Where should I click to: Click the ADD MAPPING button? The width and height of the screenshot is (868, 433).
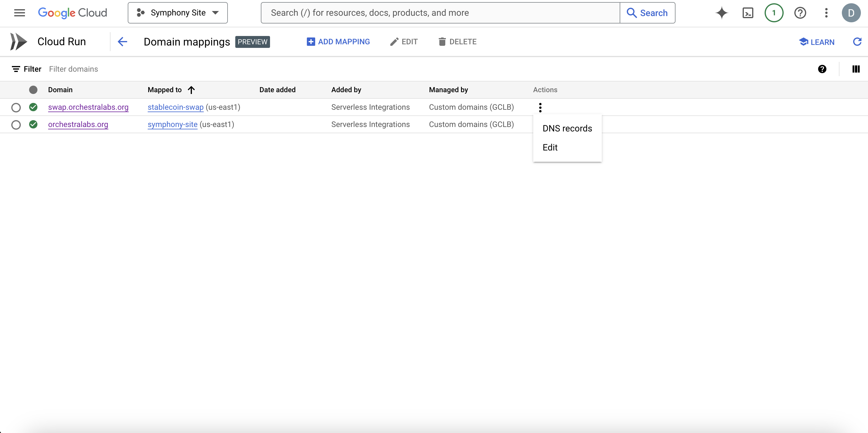point(338,41)
